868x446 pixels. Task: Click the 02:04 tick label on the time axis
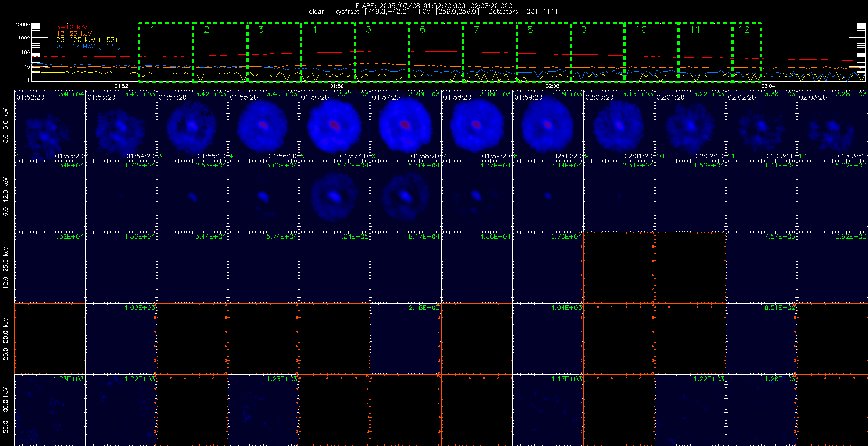click(x=768, y=86)
